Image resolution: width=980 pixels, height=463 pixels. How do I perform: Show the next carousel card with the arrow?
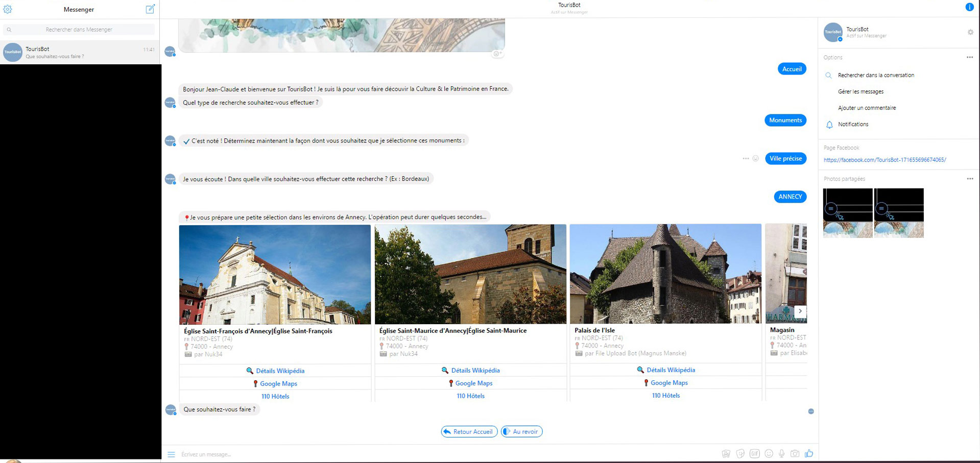[800, 311]
